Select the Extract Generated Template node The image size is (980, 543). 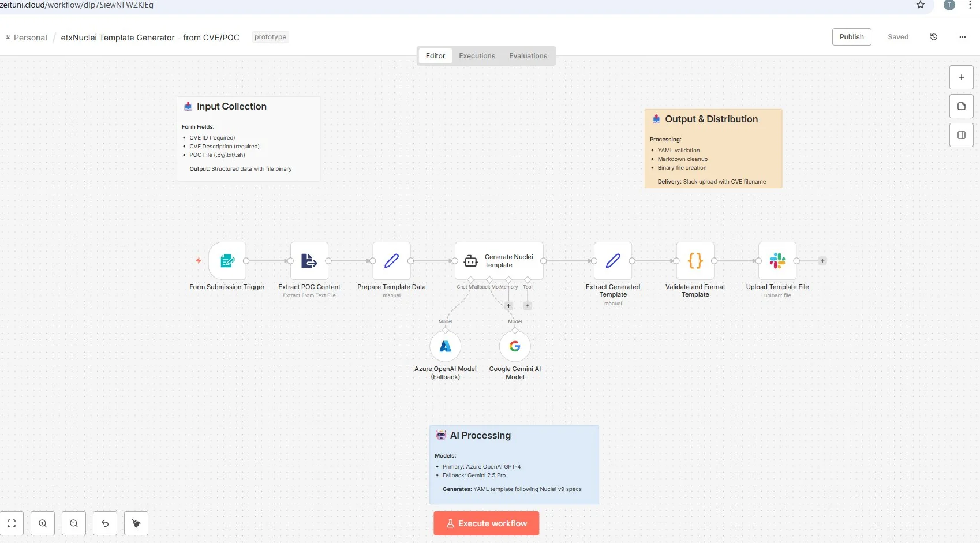coord(612,261)
